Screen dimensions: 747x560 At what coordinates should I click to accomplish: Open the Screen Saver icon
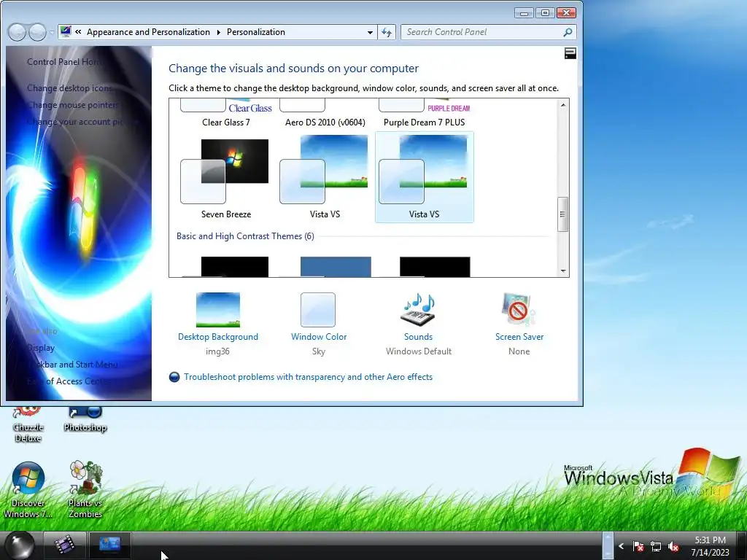519,309
